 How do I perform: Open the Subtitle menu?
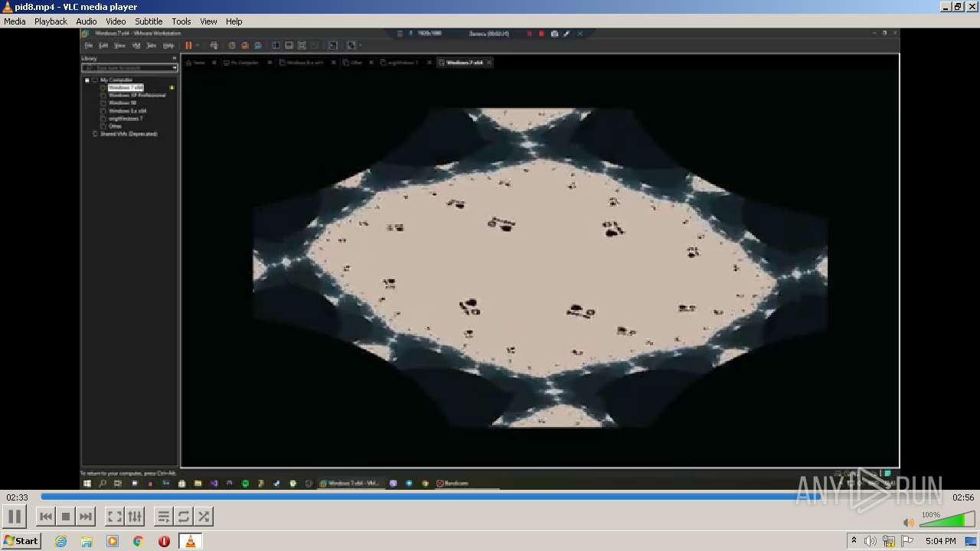pyautogui.click(x=149, y=21)
